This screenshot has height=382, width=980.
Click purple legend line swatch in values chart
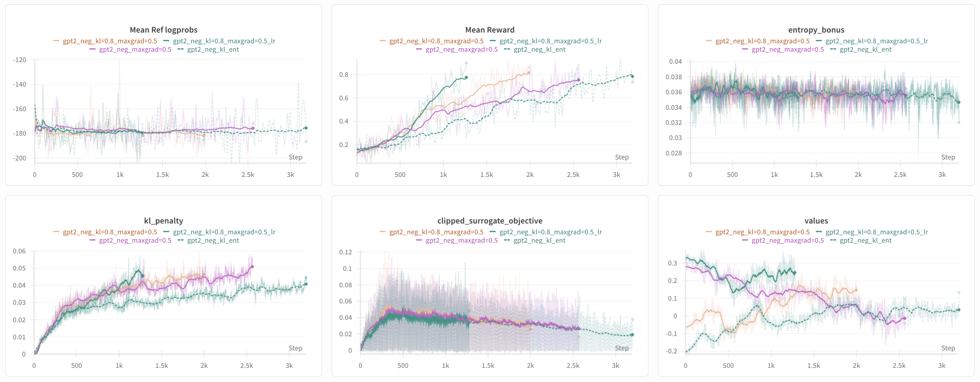[x=745, y=240]
